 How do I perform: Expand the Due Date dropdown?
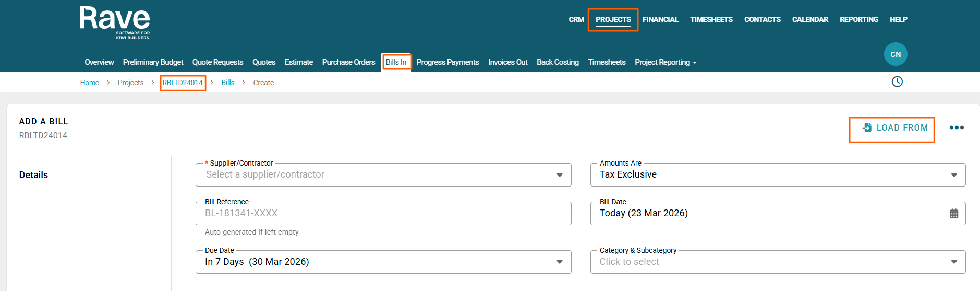[559, 262]
